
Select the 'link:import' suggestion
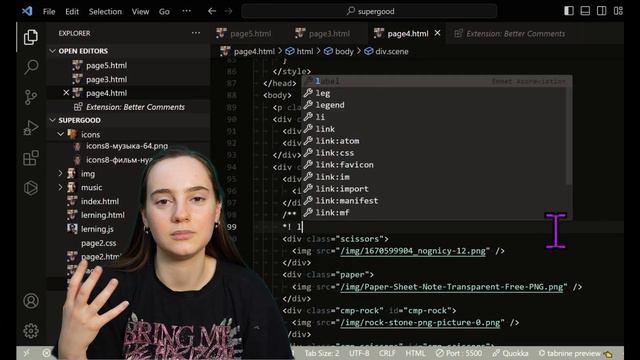tap(434, 189)
